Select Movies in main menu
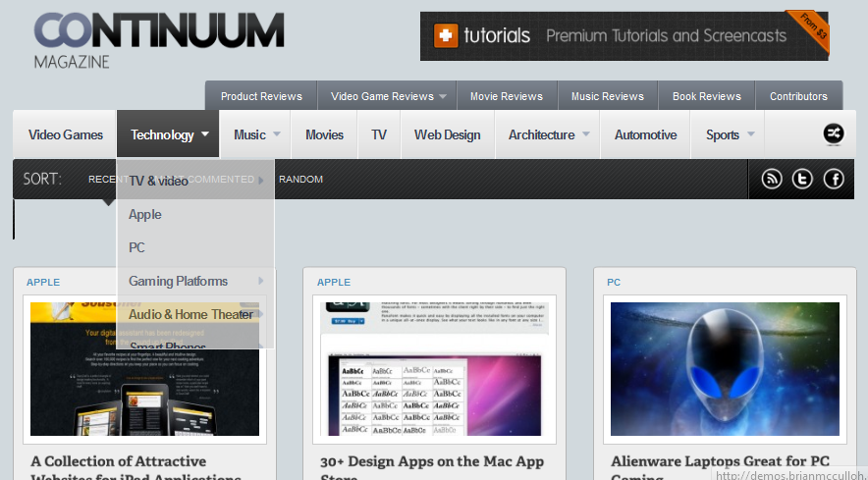 (x=324, y=134)
